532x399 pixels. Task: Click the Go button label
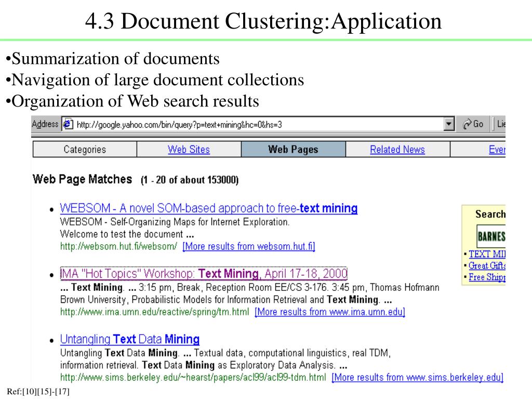(478, 124)
